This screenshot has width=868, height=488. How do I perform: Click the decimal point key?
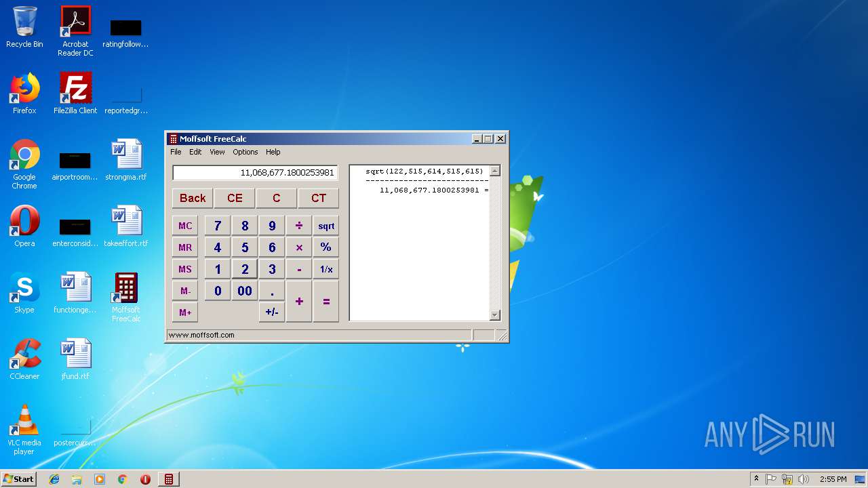pos(272,291)
